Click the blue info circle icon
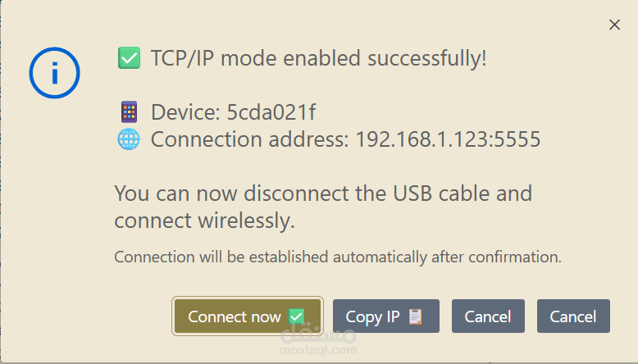The width and height of the screenshot is (638, 364). [x=54, y=74]
